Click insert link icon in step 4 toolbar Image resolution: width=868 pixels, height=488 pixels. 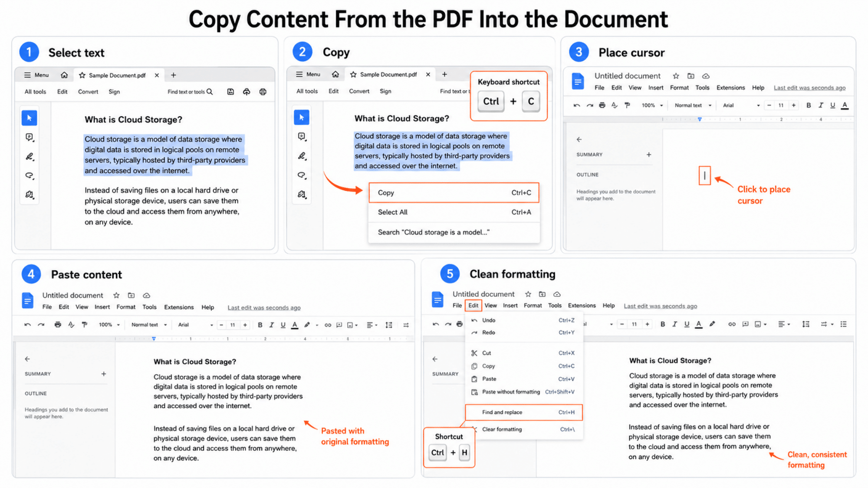[x=328, y=325]
